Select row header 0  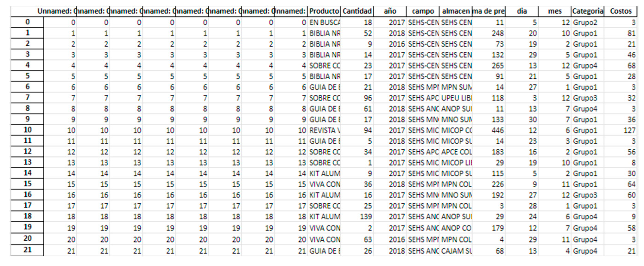tap(27, 22)
